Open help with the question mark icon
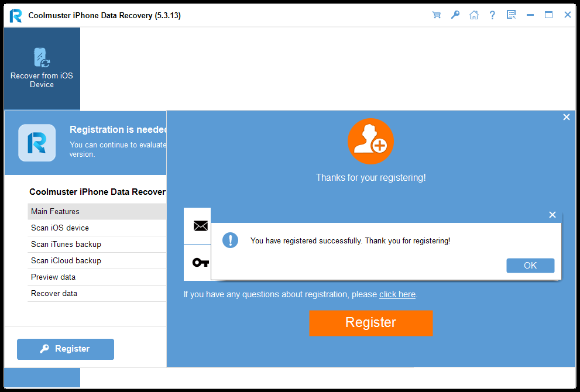This screenshot has width=580, height=392. pos(493,15)
